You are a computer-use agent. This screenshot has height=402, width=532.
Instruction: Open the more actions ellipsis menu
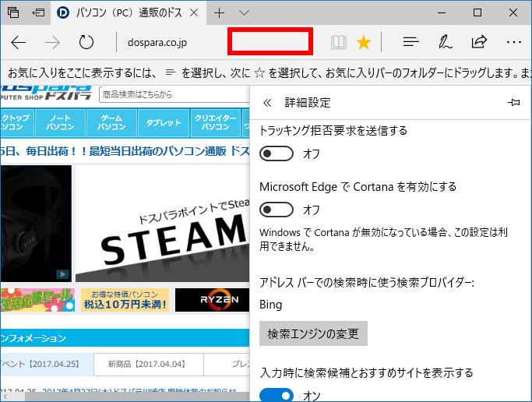point(513,43)
